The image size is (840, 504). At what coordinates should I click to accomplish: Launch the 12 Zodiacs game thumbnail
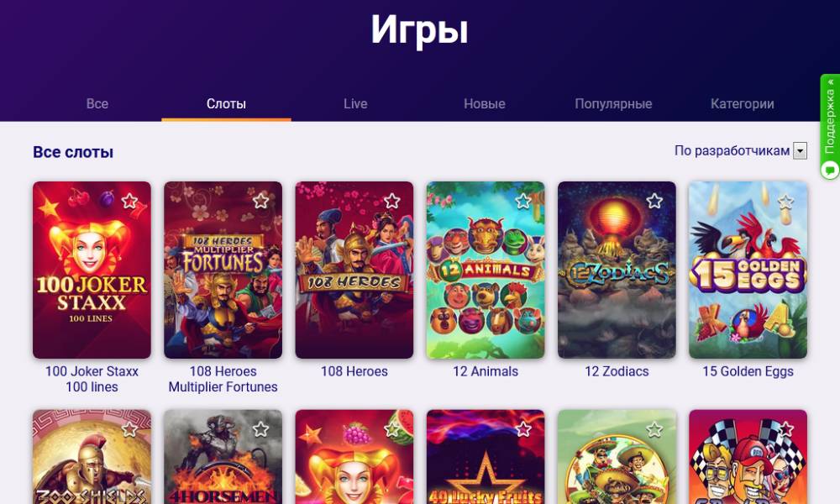coord(617,270)
